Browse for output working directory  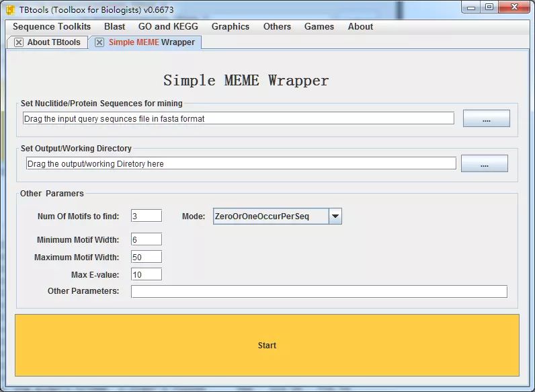pos(484,164)
